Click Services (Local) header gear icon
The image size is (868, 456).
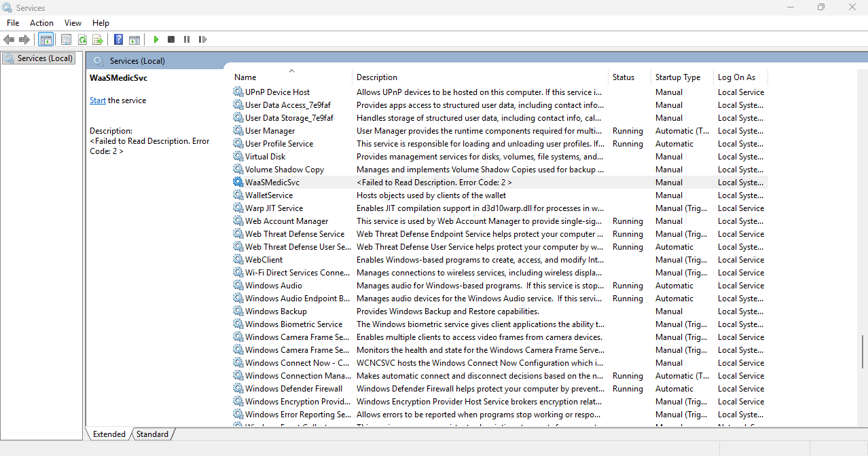pyautogui.click(x=98, y=60)
